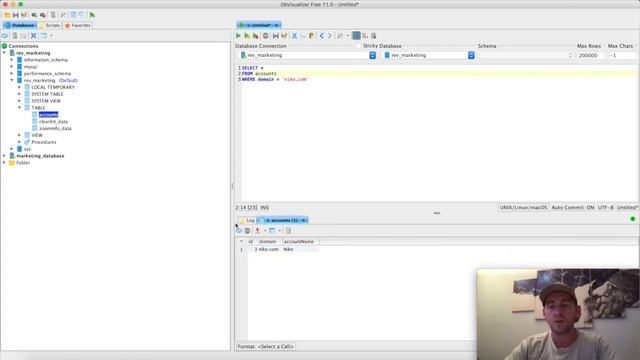Switch to the Favorites tab
The image size is (640, 360).
click(x=78, y=25)
